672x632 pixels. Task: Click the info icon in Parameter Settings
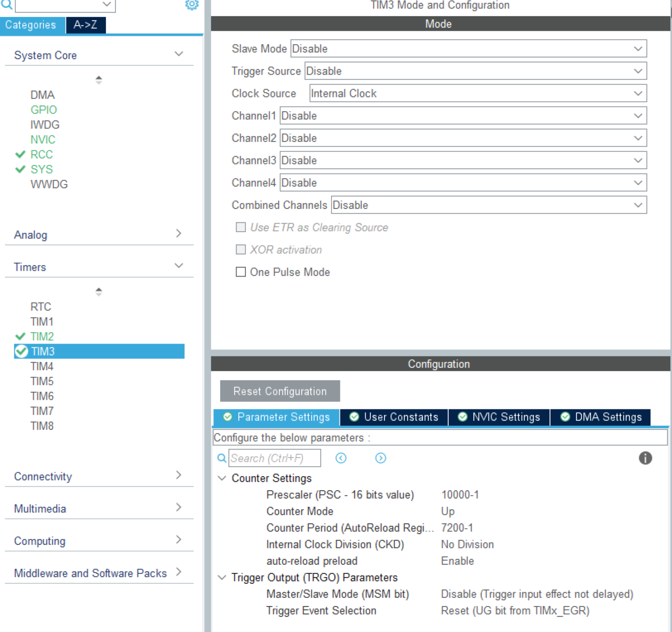pyautogui.click(x=645, y=458)
